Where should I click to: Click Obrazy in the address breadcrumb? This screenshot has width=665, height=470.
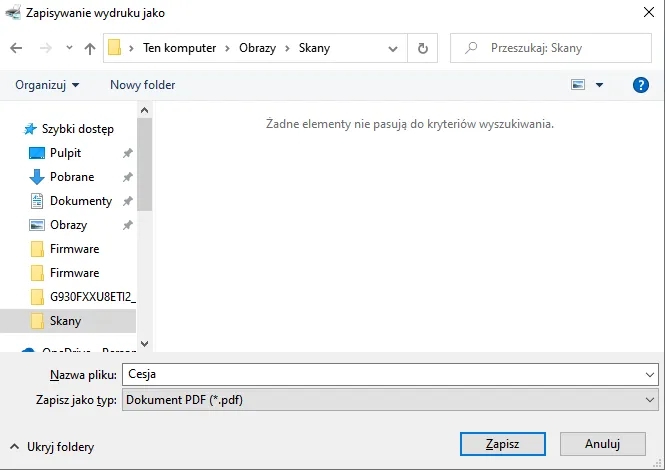pos(259,47)
